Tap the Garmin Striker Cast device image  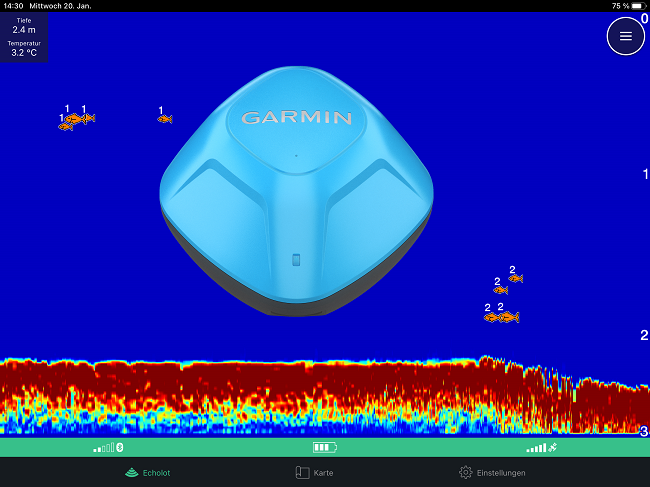[296, 191]
